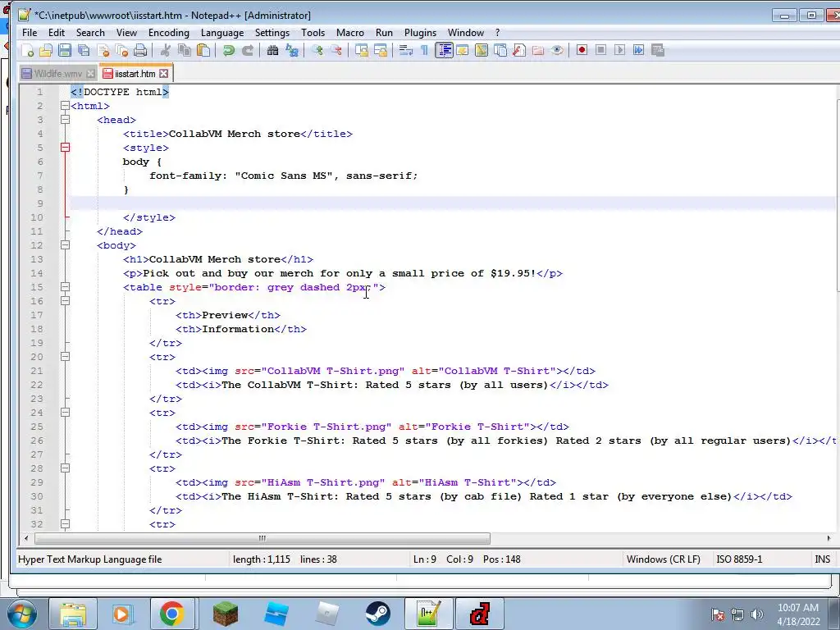This screenshot has height=630, width=840.
Task: Collapse the tr fold marker on line 24
Action: pyautogui.click(x=65, y=413)
